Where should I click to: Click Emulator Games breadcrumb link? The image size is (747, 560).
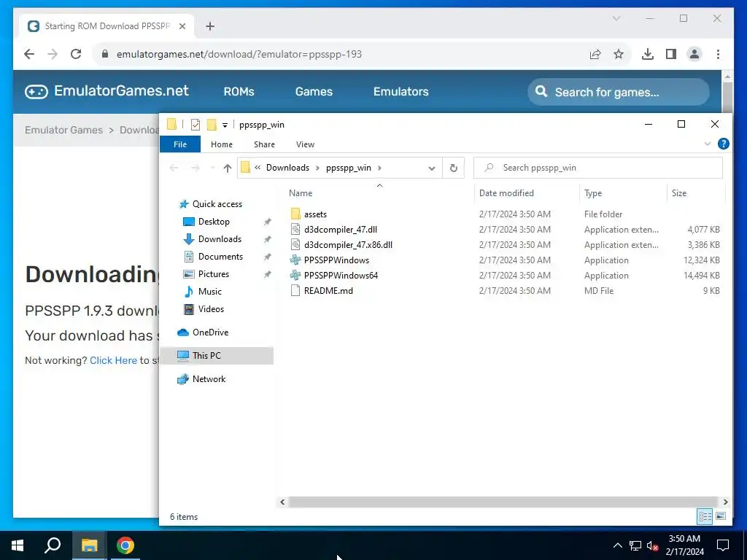64,130
